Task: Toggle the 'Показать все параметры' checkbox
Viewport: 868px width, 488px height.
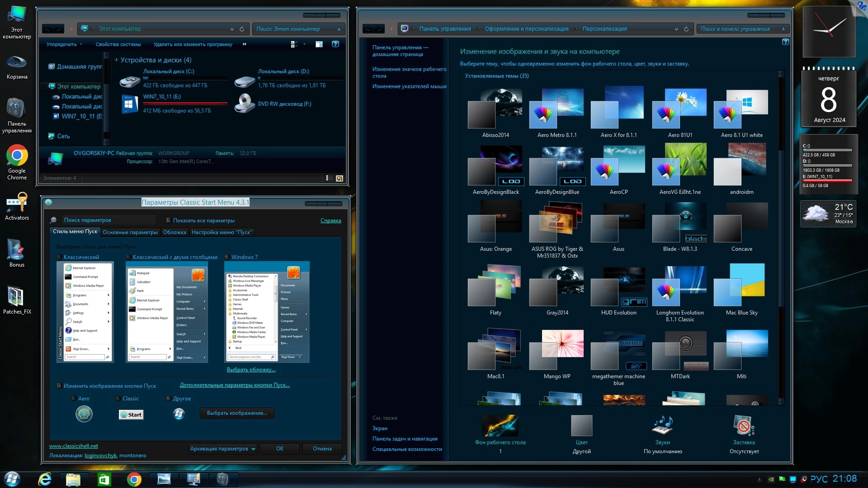Action: [169, 221]
